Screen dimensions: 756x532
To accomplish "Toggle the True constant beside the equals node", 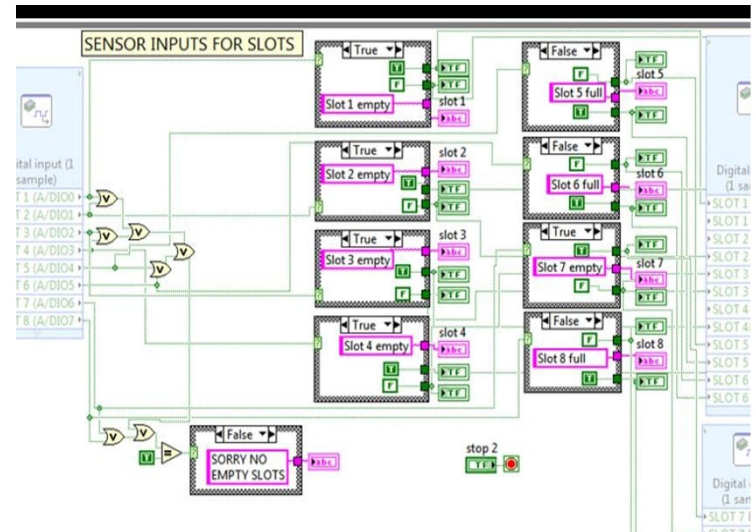I will (x=147, y=458).
